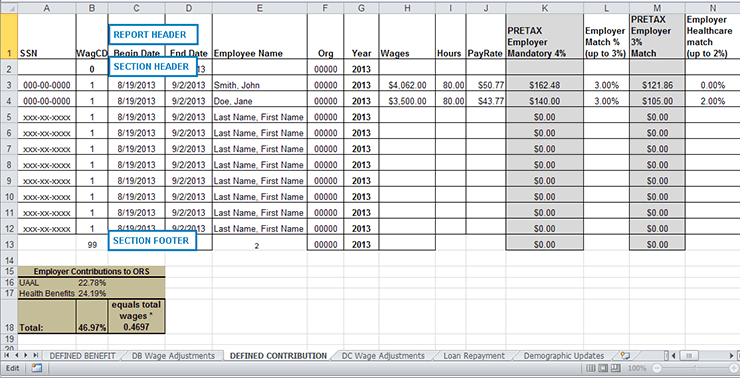
Task: Open the DC Wage Adjustments sheet tab
Action: click(x=383, y=356)
